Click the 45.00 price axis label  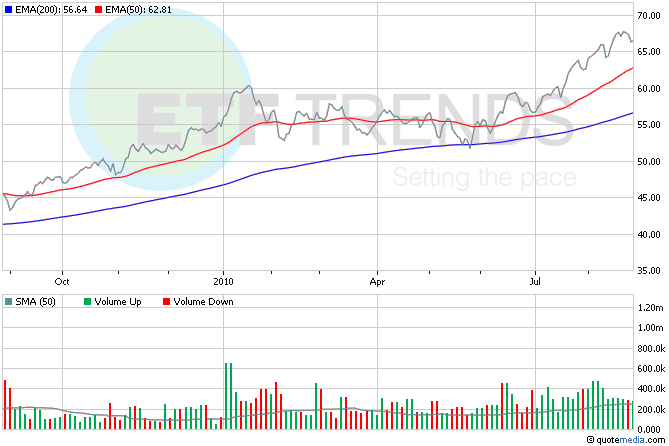(x=649, y=198)
